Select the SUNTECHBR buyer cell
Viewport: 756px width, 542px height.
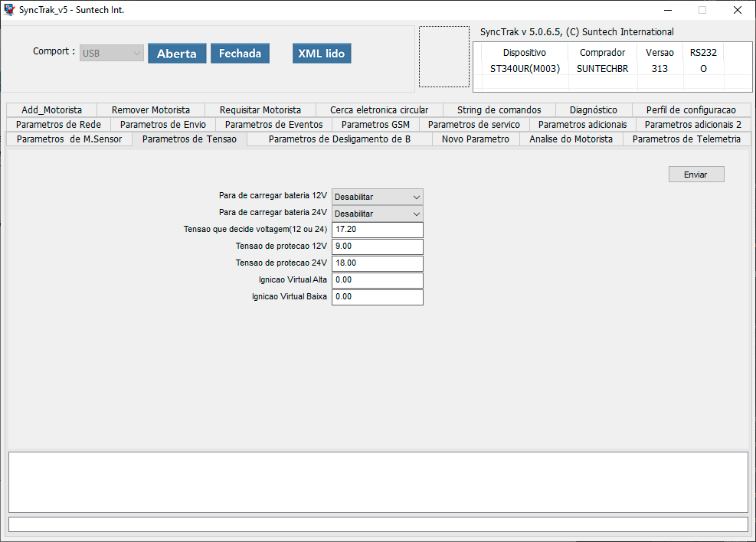(x=602, y=68)
